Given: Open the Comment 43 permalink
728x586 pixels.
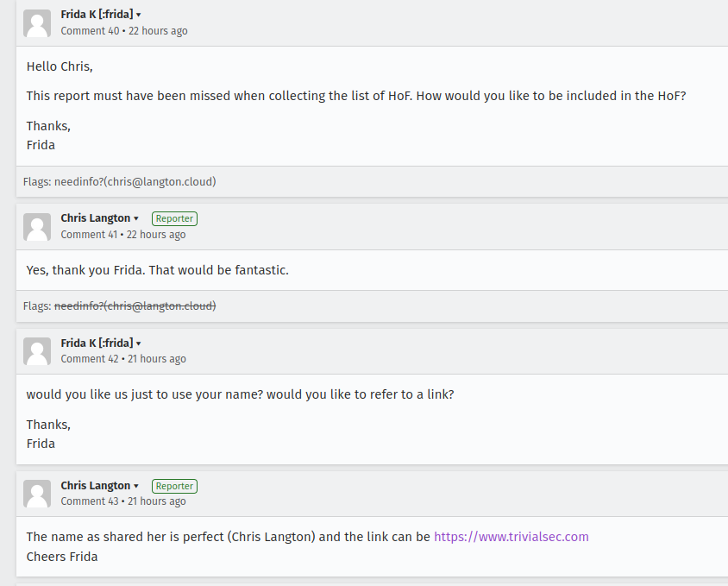Looking at the screenshot, I should [90, 501].
